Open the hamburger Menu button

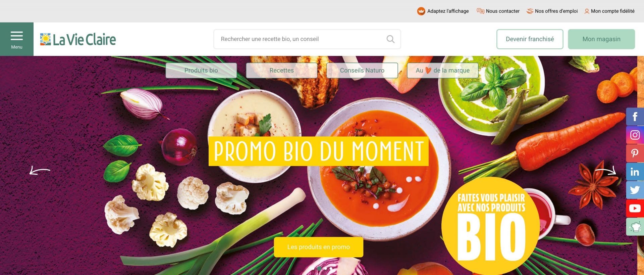[x=16, y=39]
